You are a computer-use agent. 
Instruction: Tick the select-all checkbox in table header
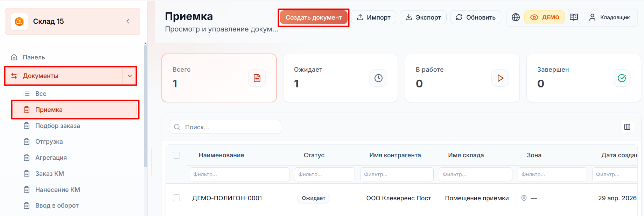(x=176, y=155)
